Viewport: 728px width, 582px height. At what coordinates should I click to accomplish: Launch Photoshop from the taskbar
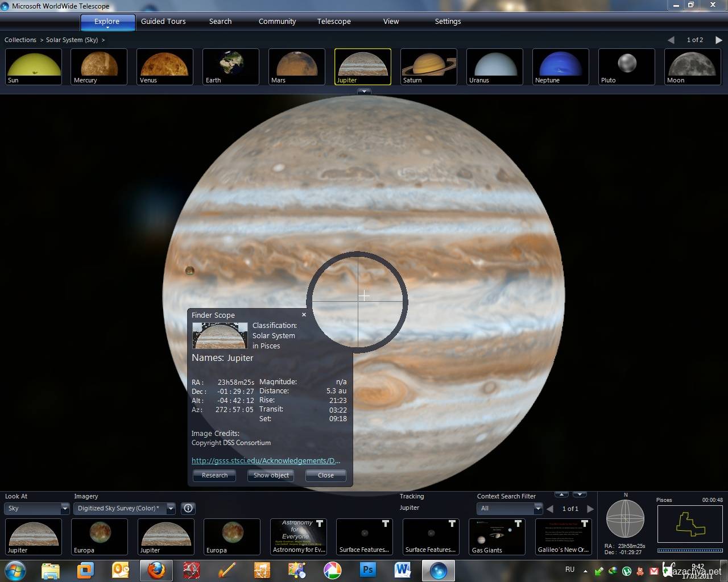(368, 569)
